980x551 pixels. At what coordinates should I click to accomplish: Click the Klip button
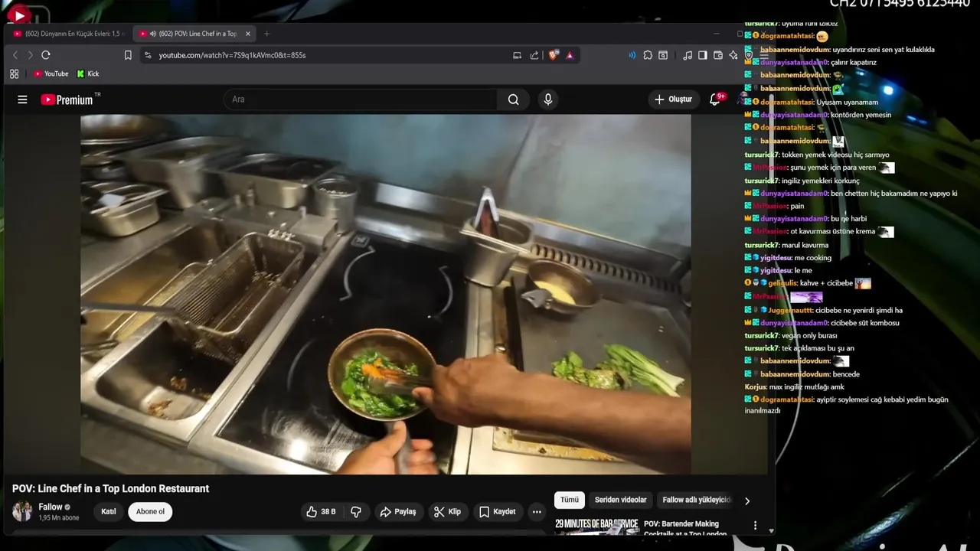coord(447,512)
